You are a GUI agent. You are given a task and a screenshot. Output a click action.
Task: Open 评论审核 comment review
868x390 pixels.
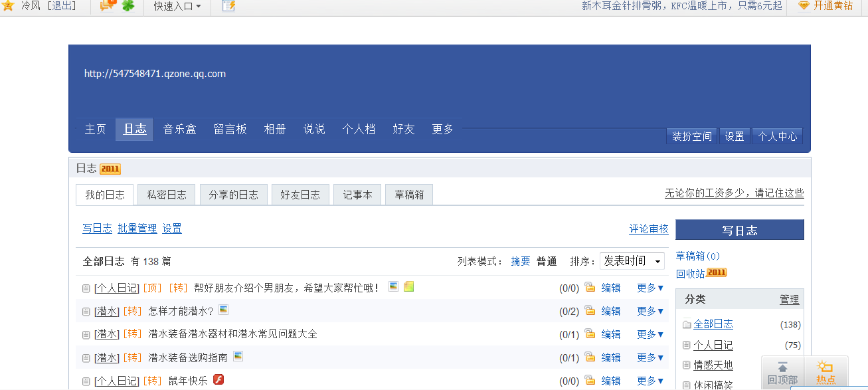648,229
